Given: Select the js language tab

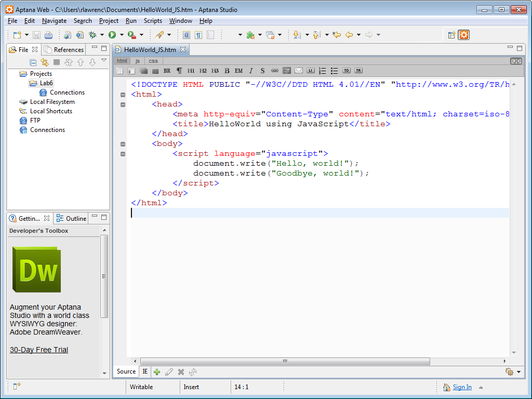Looking at the screenshot, I should tap(137, 61).
